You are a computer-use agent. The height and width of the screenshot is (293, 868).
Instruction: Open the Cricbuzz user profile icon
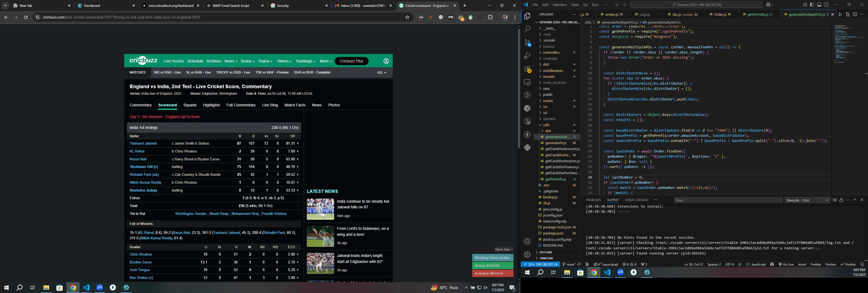pyautogui.click(x=386, y=61)
